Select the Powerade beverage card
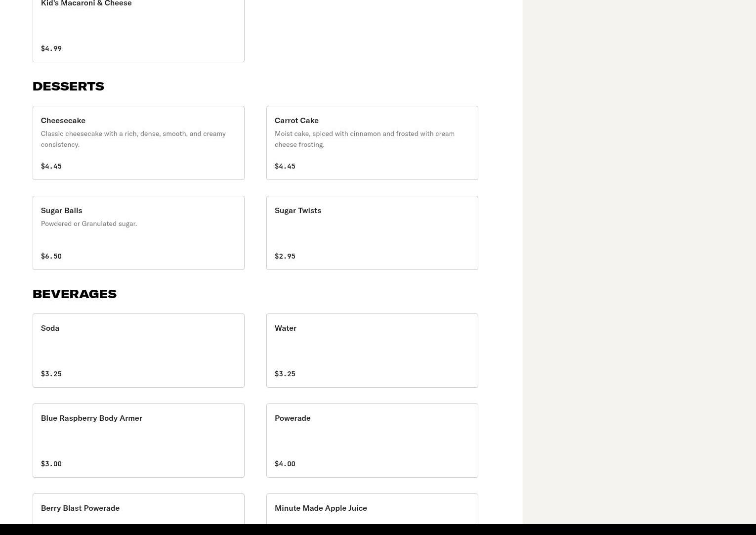The width and height of the screenshot is (756, 535). click(372, 441)
